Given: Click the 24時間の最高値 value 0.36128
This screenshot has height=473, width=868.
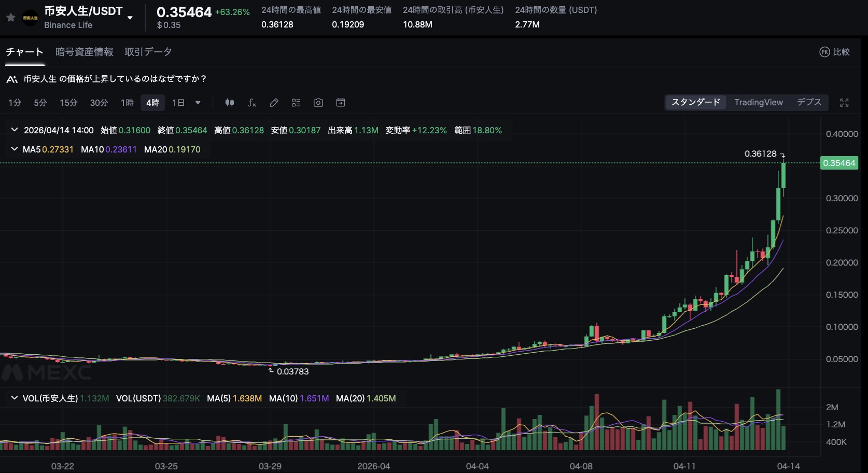Looking at the screenshot, I should pos(277,24).
